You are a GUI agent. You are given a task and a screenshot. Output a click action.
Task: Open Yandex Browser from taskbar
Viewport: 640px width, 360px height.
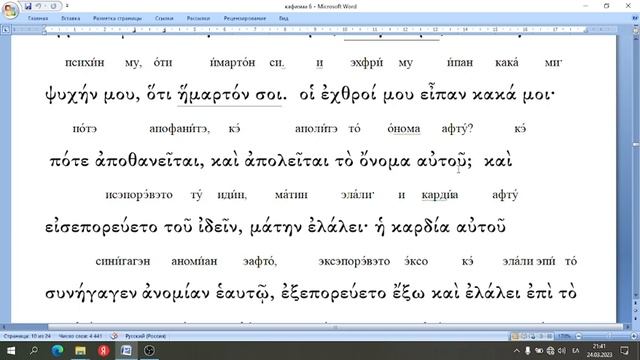coord(103,351)
